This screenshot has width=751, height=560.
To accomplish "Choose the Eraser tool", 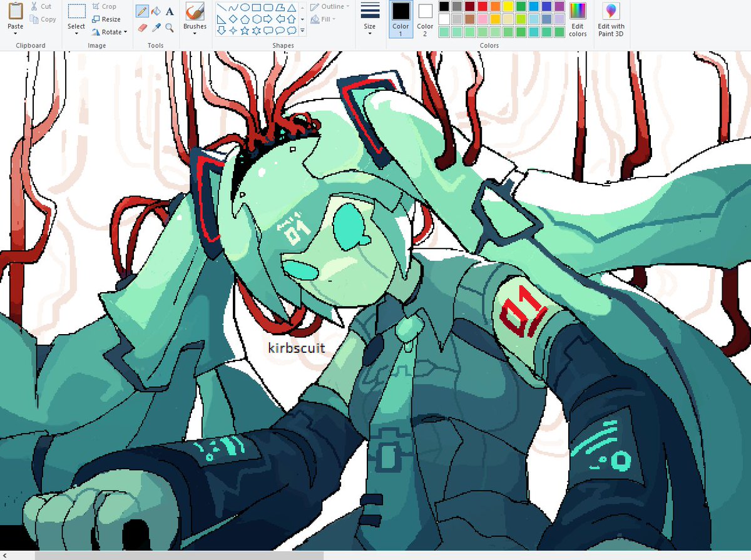I will [142, 28].
